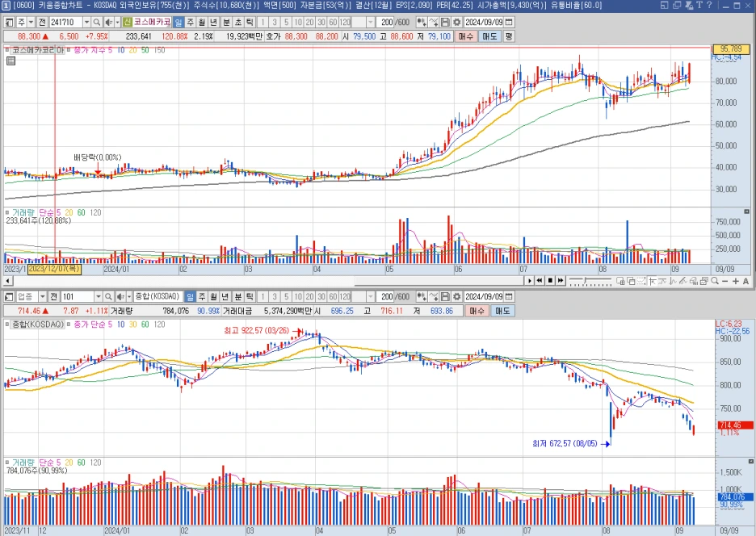Select the 종합(KOSDAQ) chart legend label
Viewport: 756px width, 536px height.
click(x=38, y=325)
